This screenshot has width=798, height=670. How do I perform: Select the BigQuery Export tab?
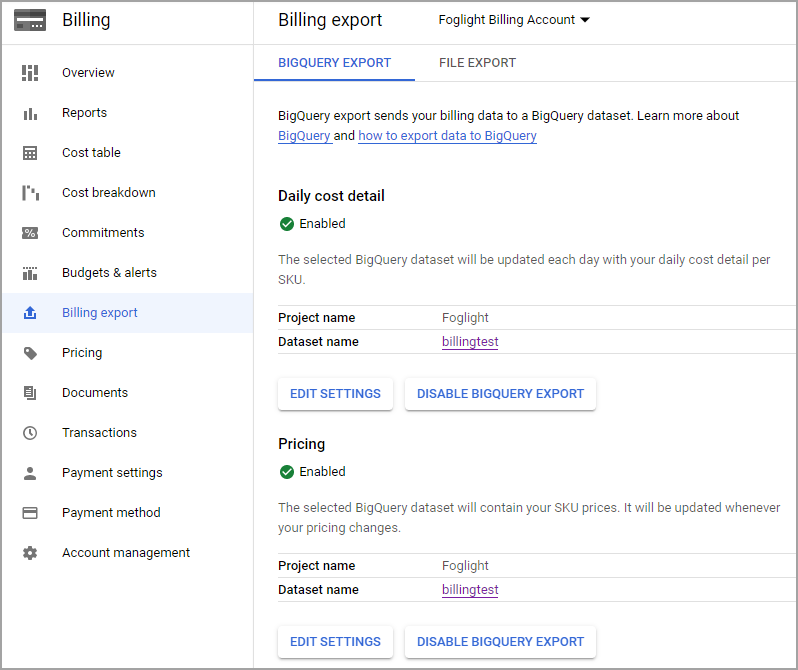coord(334,63)
